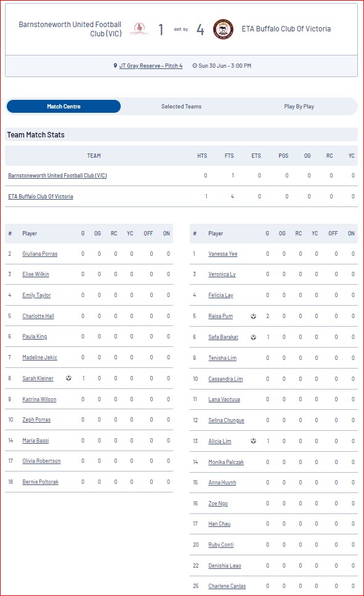Open Lana Vaotuua player link
The height and width of the screenshot is (596, 364).
224,399
